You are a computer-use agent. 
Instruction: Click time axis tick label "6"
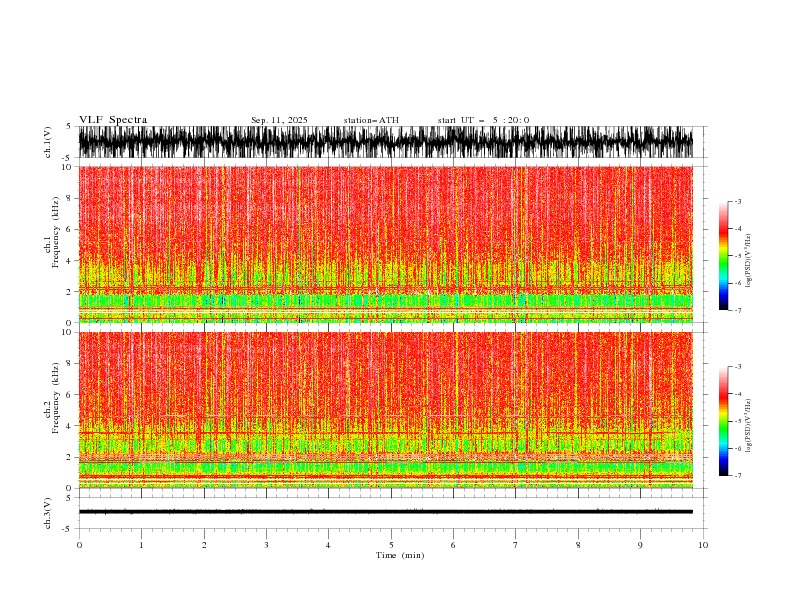[453, 545]
